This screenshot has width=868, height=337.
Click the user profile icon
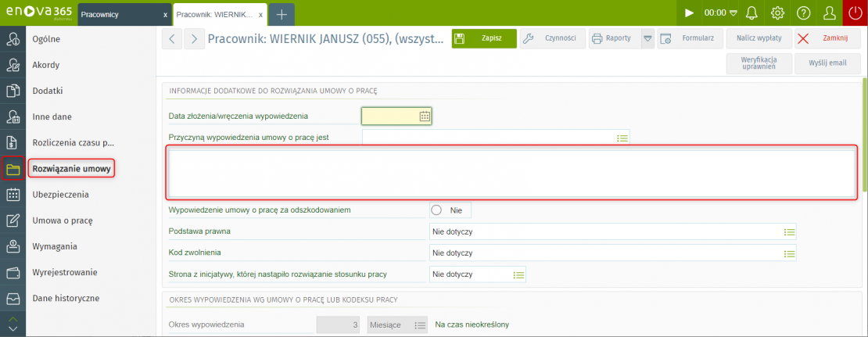830,13
